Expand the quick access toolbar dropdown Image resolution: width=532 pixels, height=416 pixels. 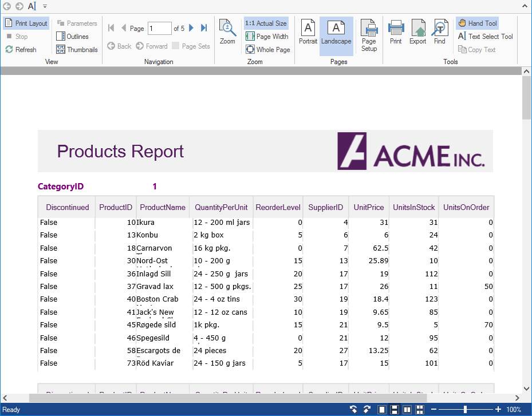pyautogui.click(x=45, y=6)
